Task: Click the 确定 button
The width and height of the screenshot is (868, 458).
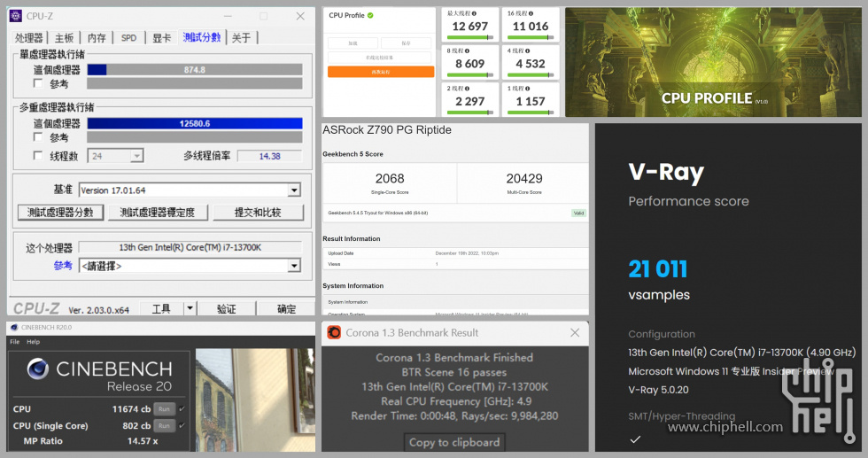Action: [x=286, y=308]
